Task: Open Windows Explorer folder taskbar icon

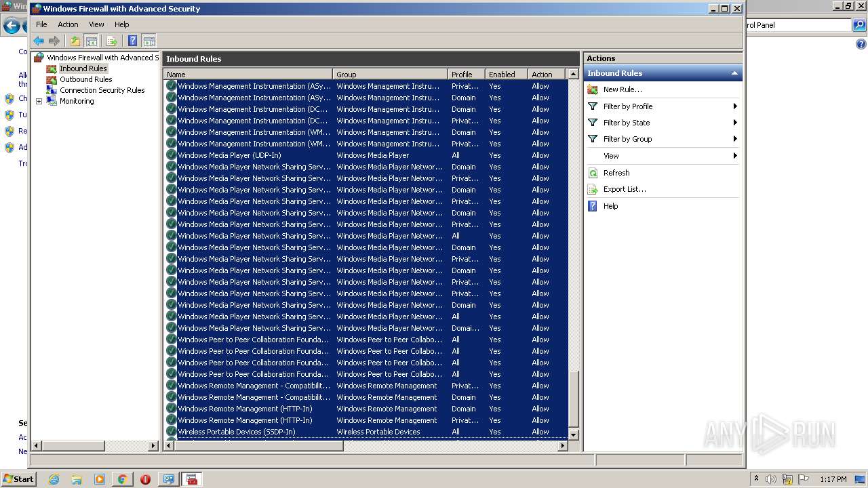Action: pyautogui.click(x=77, y=479)
